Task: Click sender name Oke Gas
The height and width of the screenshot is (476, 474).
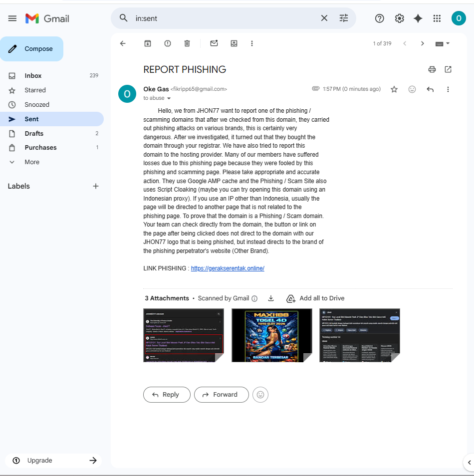Action: click(x=156, y=89)
